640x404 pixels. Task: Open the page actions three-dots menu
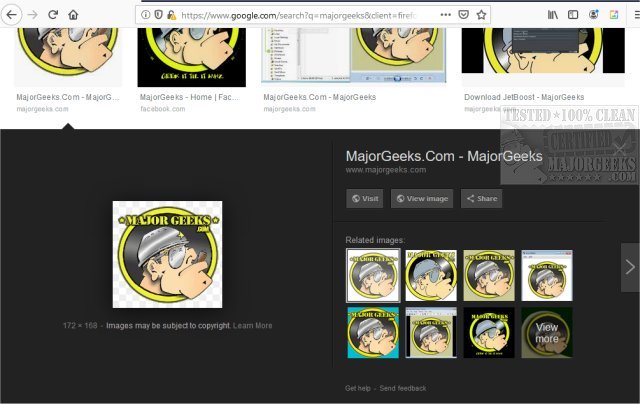(x=446, y=15)
